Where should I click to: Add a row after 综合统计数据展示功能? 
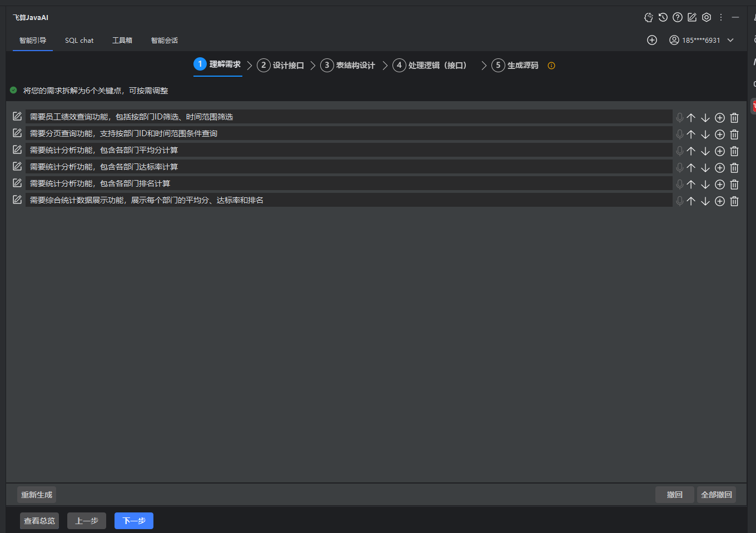point(720,201)
